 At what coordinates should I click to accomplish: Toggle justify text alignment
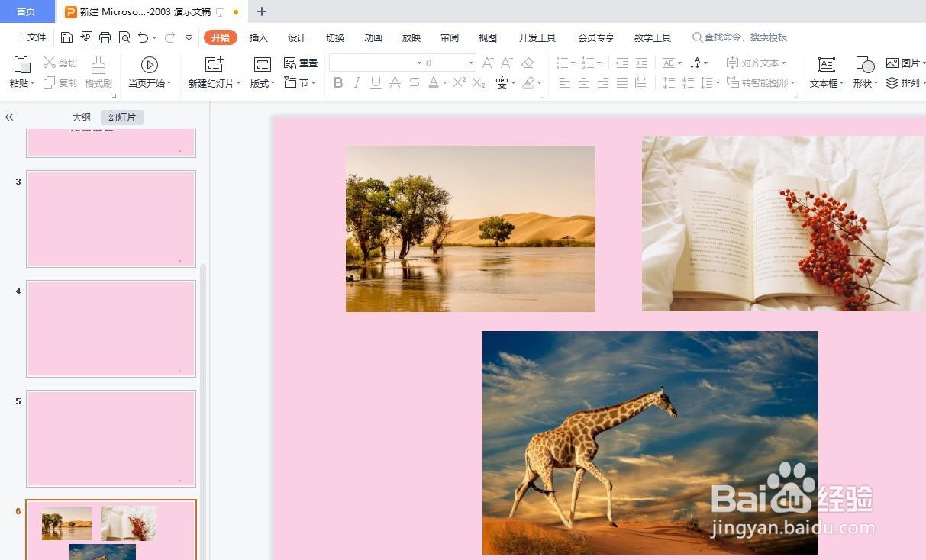(622, 82)
